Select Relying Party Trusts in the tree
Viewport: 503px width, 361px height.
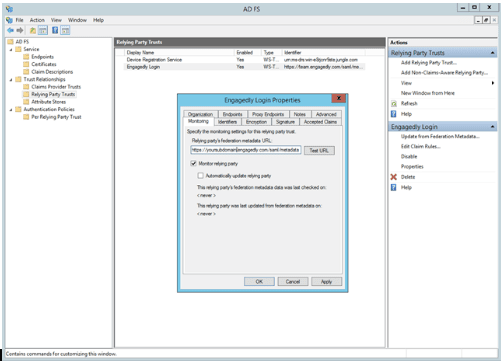pyautogui.click(x=53, y=94)
